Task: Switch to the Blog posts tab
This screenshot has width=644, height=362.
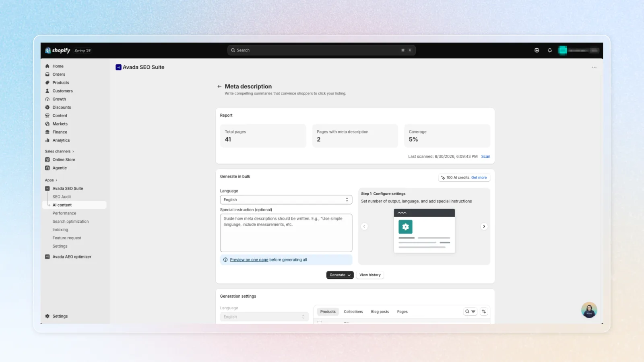Action: tap(380, 312)
